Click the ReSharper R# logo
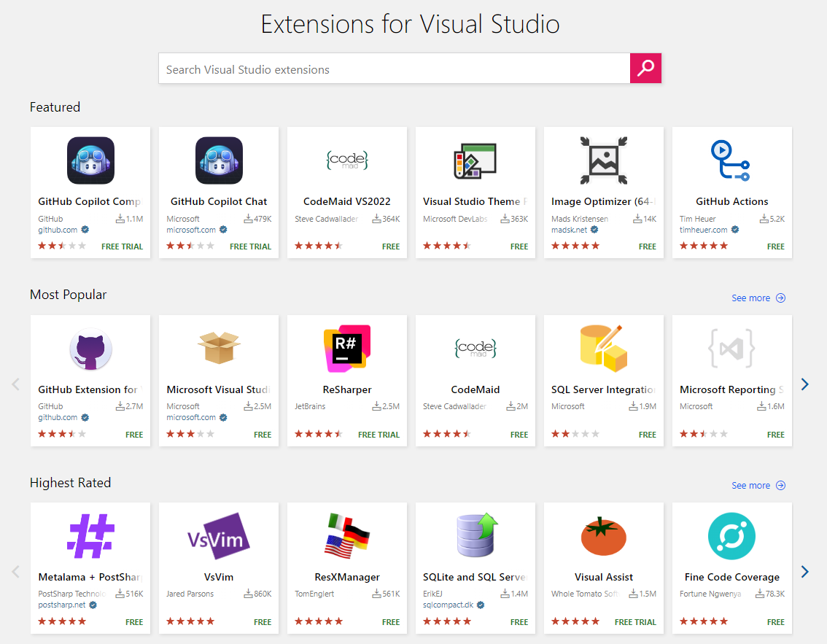Screen dimensions: 827x644 click(346, 348)
